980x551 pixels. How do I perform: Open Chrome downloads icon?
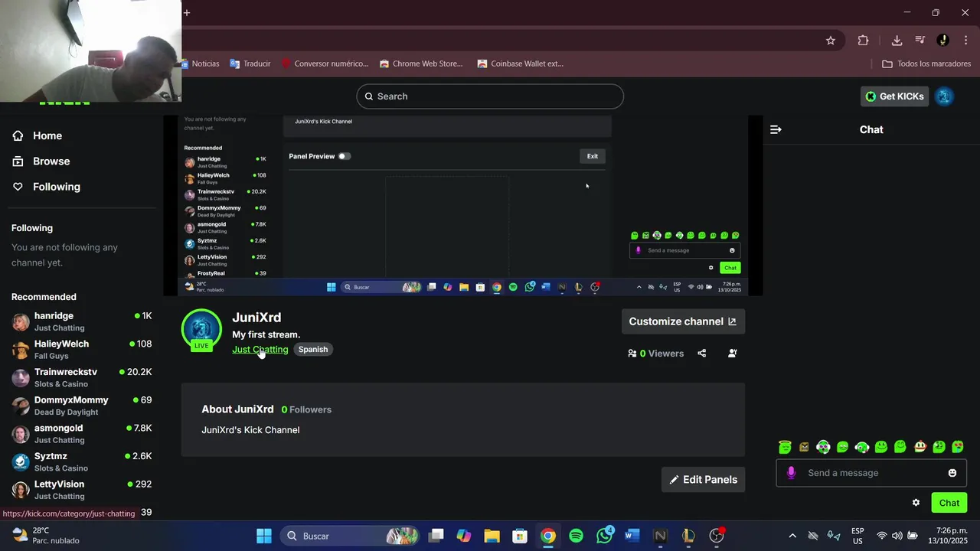click(x=897, y=41)
